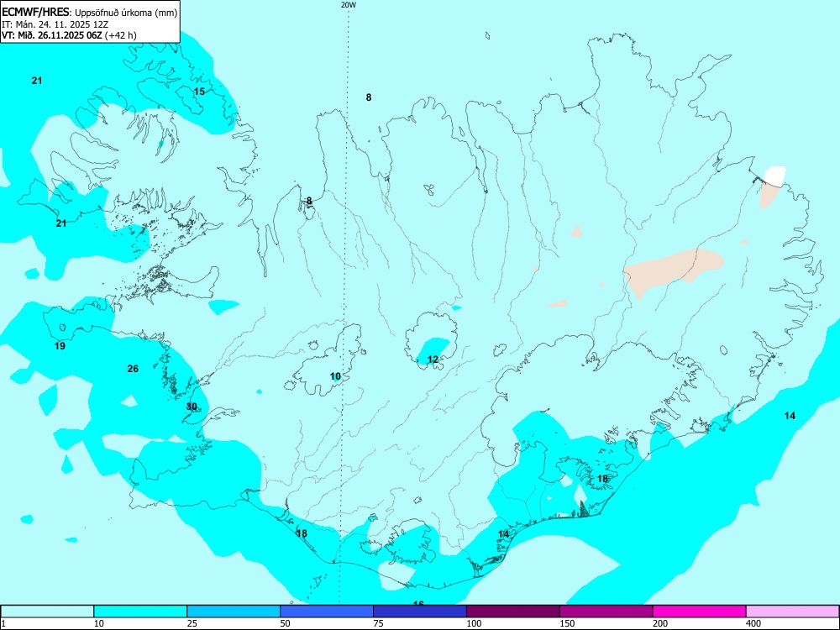This screenshot has width=840, height=630.
Task: Pick the dark purple 100–150 mm legend swatch
Action: [513, 612]
